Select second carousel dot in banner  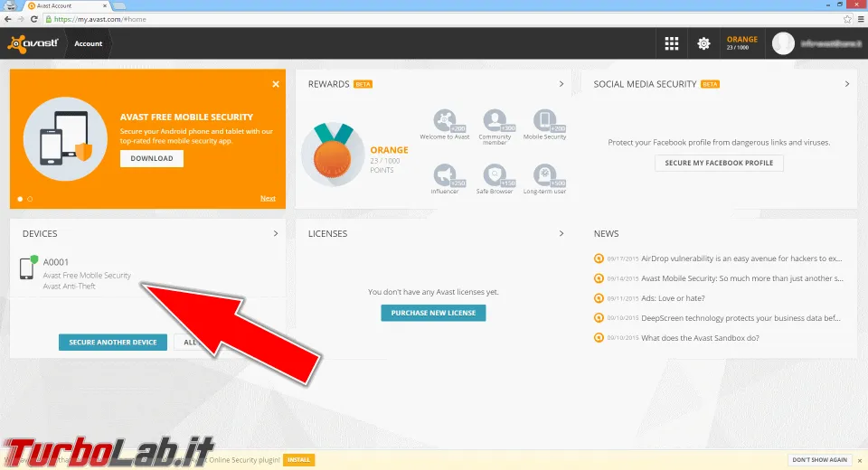point(30,199)
